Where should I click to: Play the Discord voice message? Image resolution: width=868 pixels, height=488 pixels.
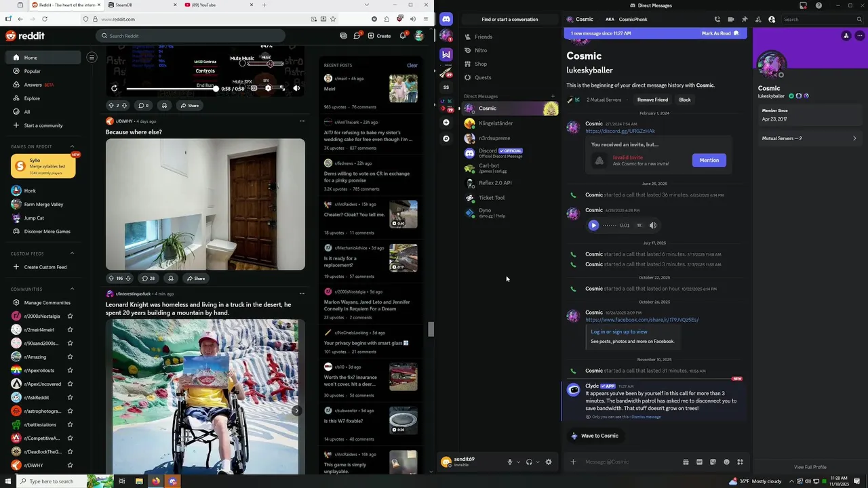coord(593,226)
